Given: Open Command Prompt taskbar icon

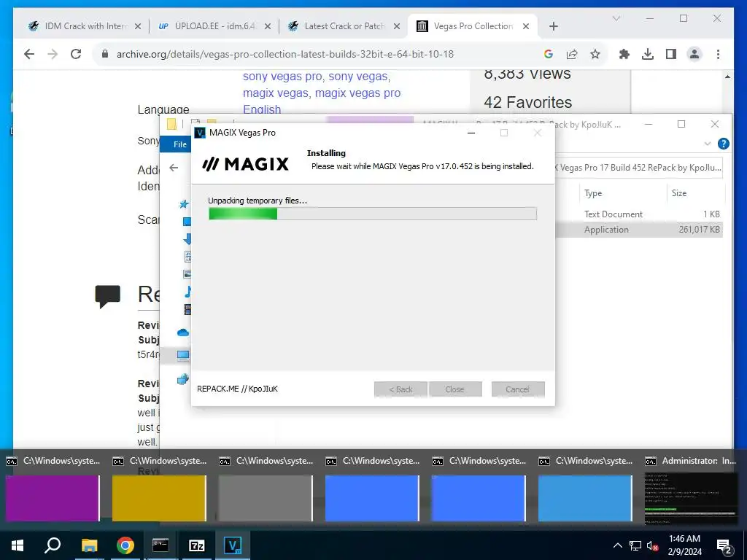Looking at the screenshot, I should (x=160, y=545).
